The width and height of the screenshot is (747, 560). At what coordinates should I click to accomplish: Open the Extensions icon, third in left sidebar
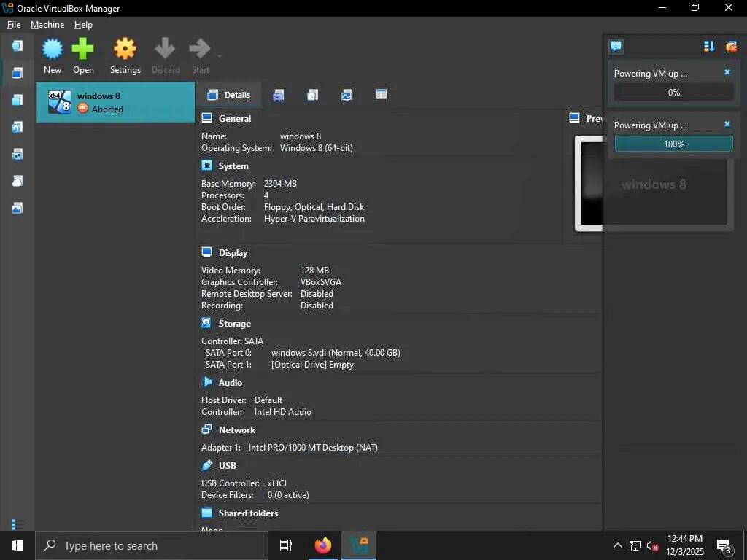pos(18,99)
